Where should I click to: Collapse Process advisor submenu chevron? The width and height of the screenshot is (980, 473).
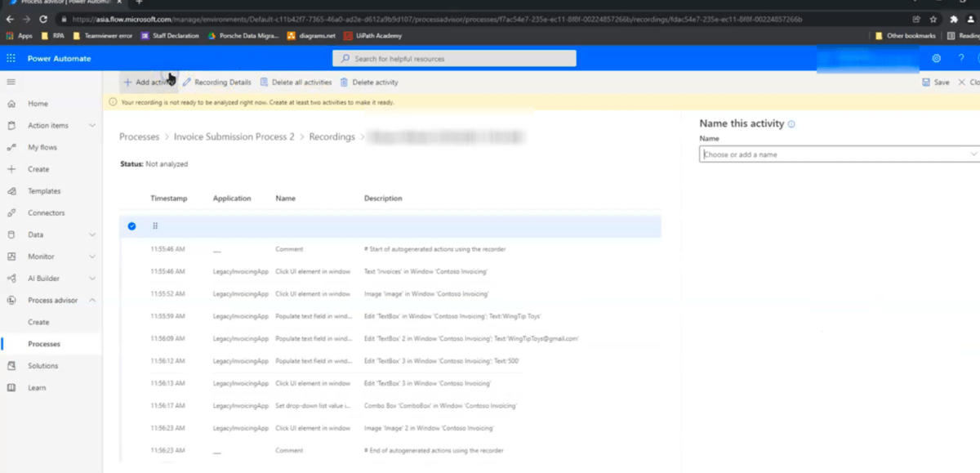pyautogui.click(x=92, y=300)
